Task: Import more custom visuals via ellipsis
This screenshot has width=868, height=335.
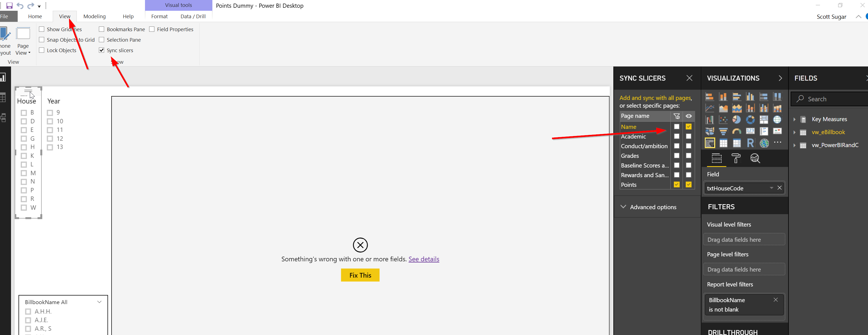Action: 777,142
